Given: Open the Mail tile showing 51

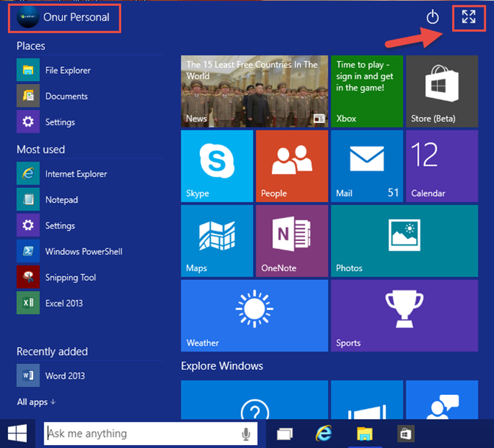Looking at the screenshot, I should [366, 166].
